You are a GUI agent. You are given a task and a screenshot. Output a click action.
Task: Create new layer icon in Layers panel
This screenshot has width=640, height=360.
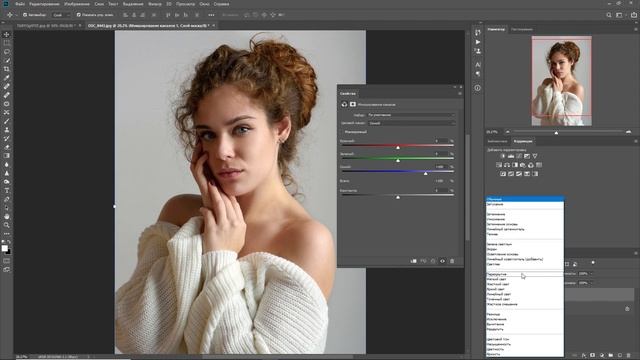tap(620, 356)
